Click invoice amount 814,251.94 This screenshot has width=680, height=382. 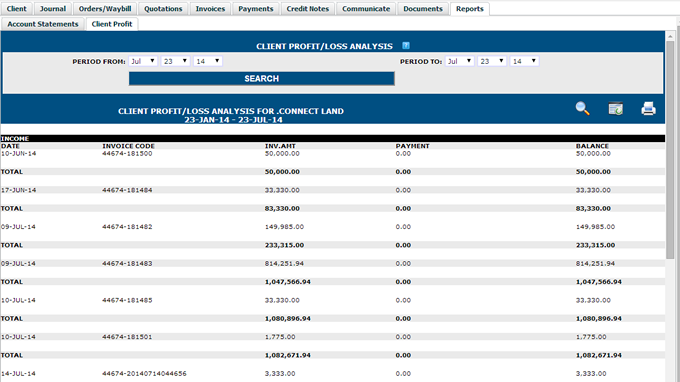[x=284, y=263]
